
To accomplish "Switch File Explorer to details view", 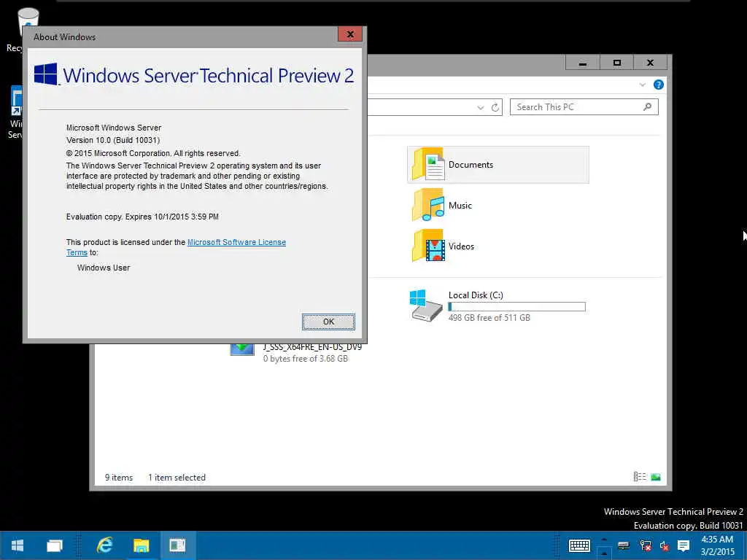I will [x=639, y=477].
